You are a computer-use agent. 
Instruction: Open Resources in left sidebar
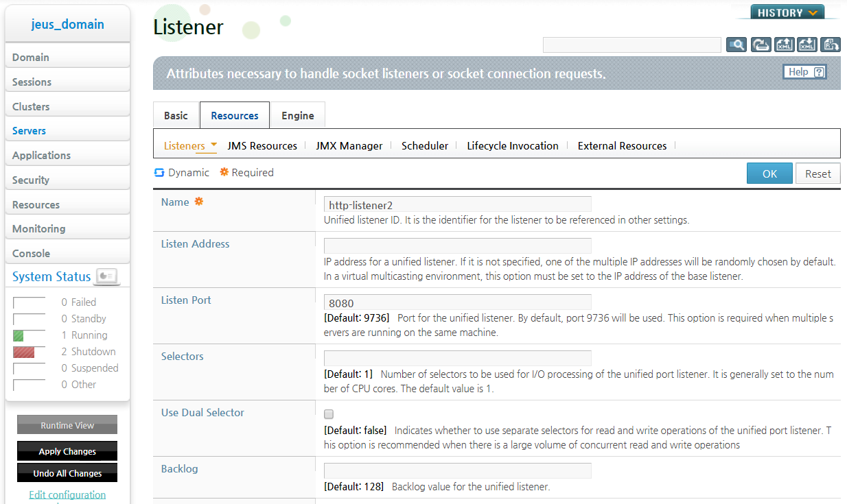tap(67, 204)
